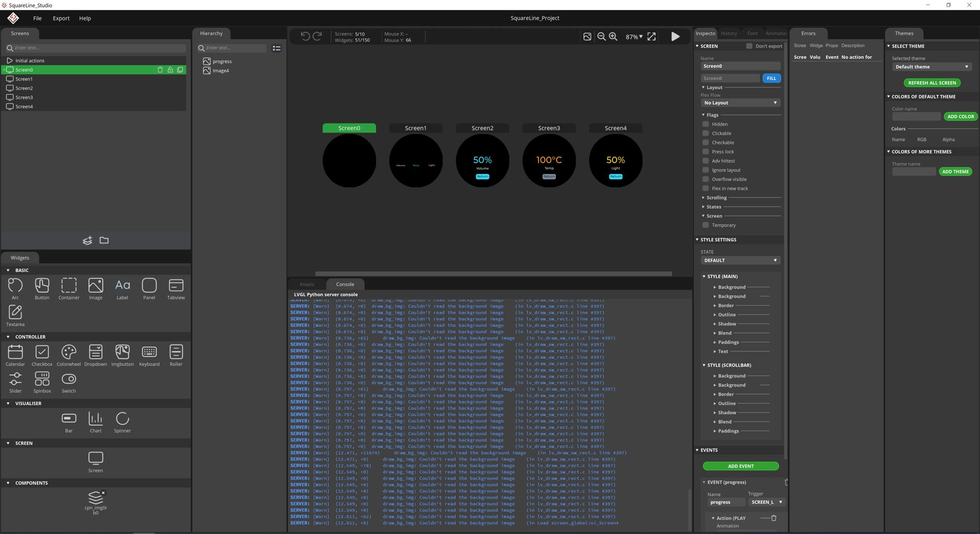Enable the Hidden flag checkbox
Viewport: 980px width, 534px height.
click(x=705, y=124)
